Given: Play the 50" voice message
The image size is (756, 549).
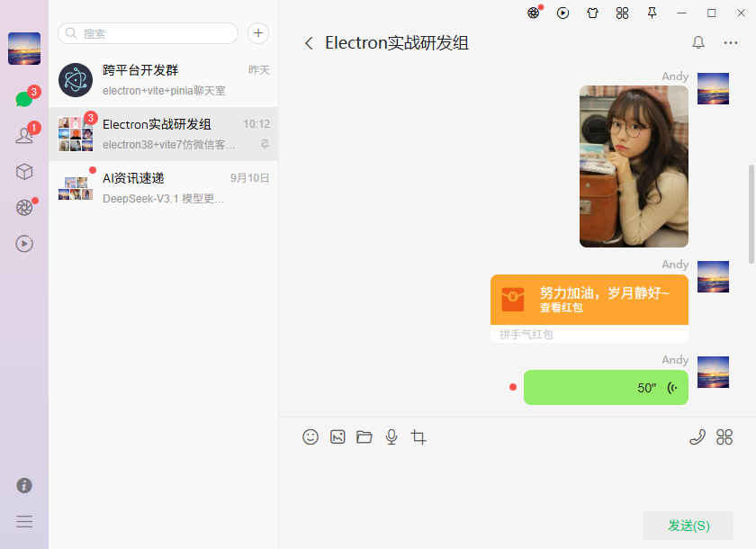Looking at the screenshot, I should pyautogui.click(x=606, y=388).
